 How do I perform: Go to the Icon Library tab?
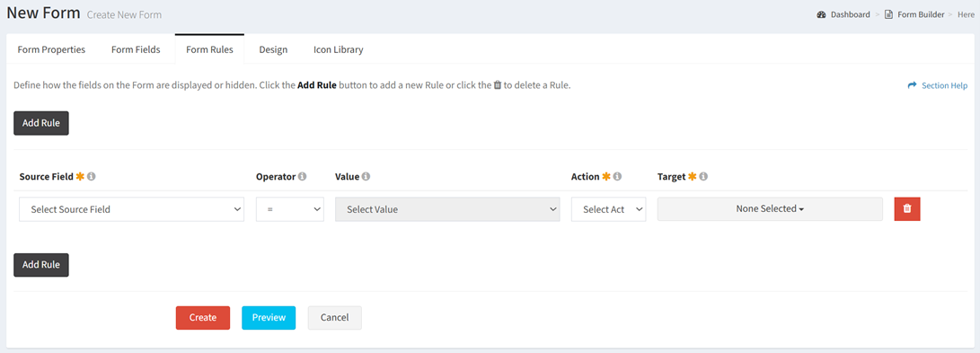pyautogui.click(x=338, y=49)
